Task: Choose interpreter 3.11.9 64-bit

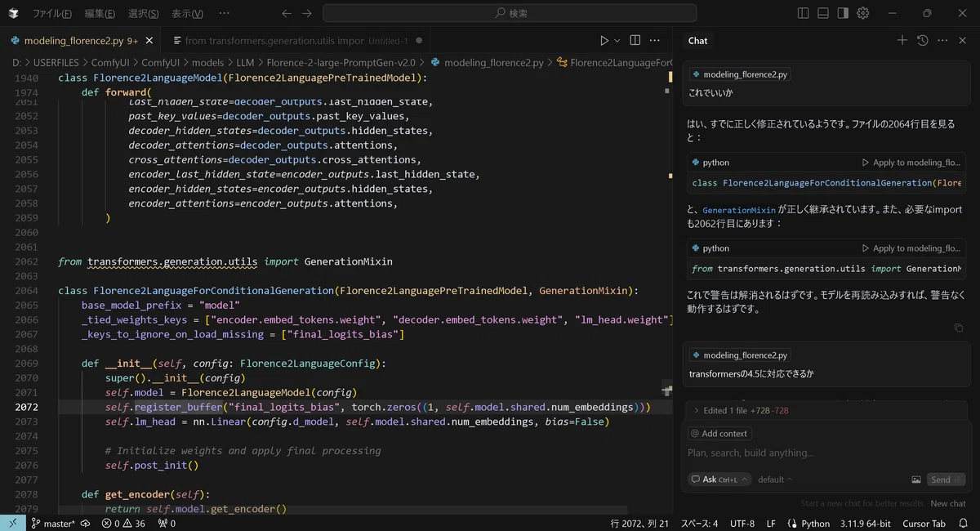Action: (866, 524)
